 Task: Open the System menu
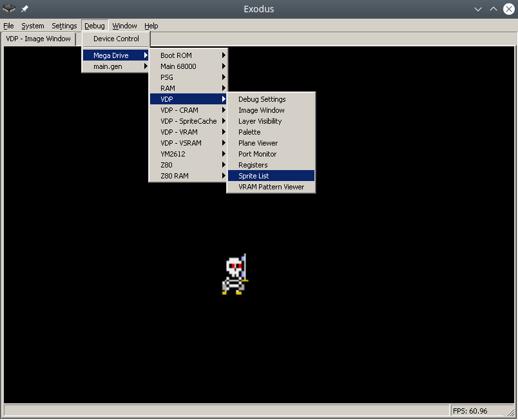33,26
